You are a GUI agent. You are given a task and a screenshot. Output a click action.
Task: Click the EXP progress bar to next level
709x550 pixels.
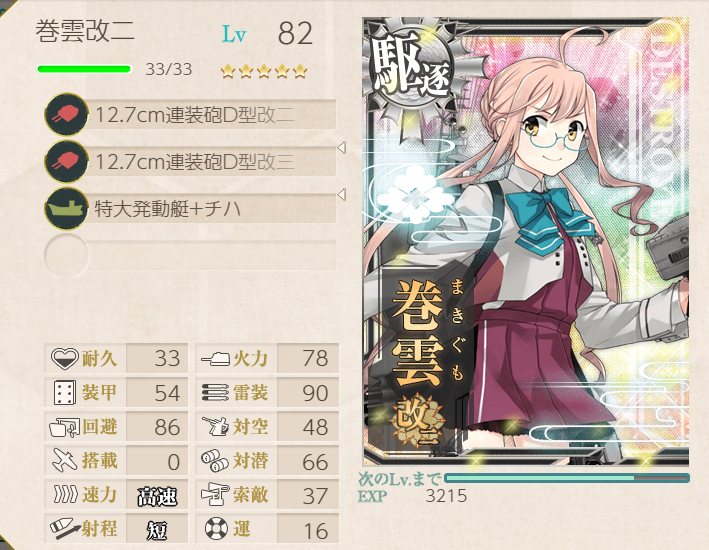(x=567, y=478)
